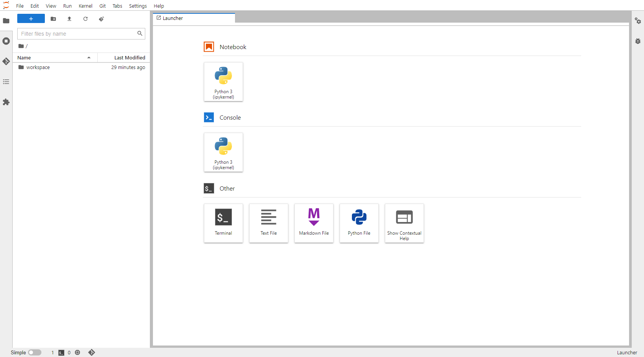Select the Launcher tab
The image size is (644, 357).
[x=194, y=18]
